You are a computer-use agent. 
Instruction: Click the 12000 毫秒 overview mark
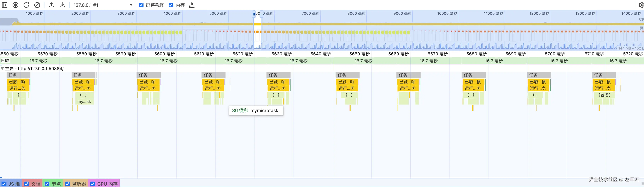pyautogui.click(x=539, y=14)
